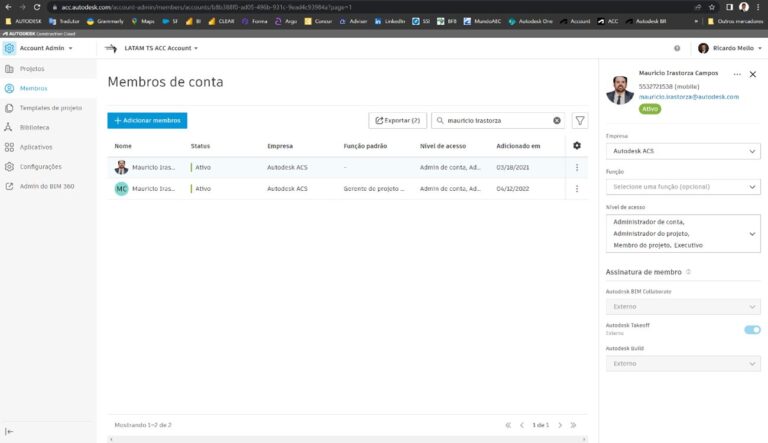The height and width of the screenshot is (443, 768).
Task: Open more options in member details panel
Action: 737,74
